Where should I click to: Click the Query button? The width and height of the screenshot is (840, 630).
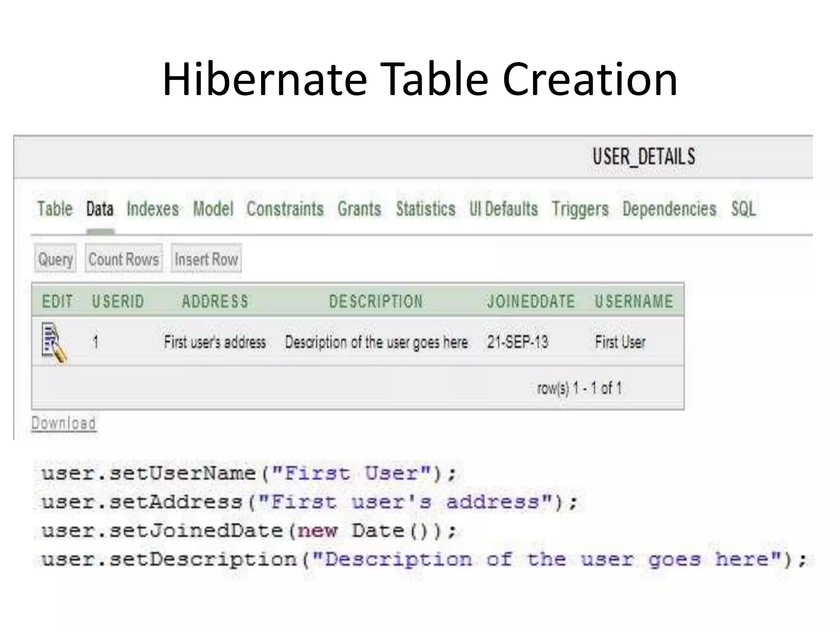point(55,259)
